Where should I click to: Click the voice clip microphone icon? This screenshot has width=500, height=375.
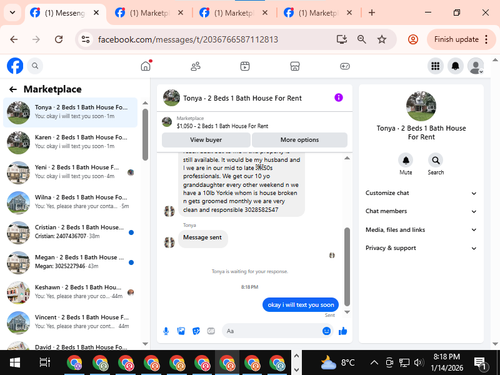coord(166,331)
